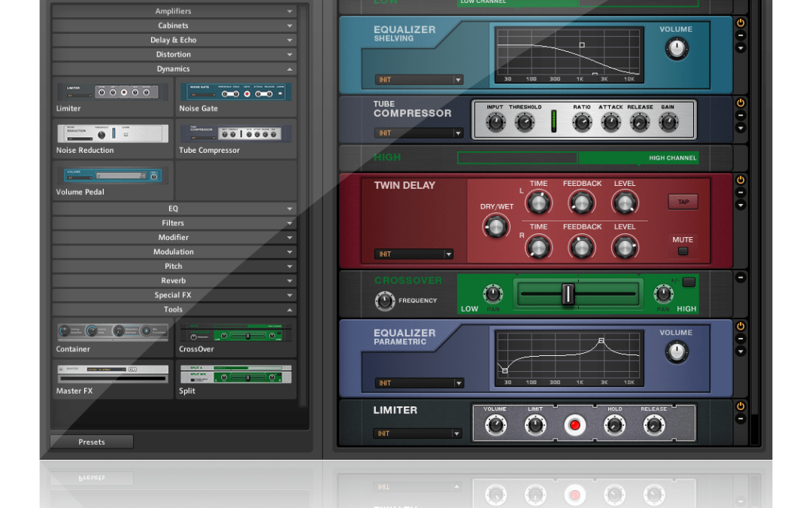The height and width of the screenshot is (508, 812).
Task: Toggle power of Tube Compressor module
Action: pyautogui.click(x=741, y=102)
